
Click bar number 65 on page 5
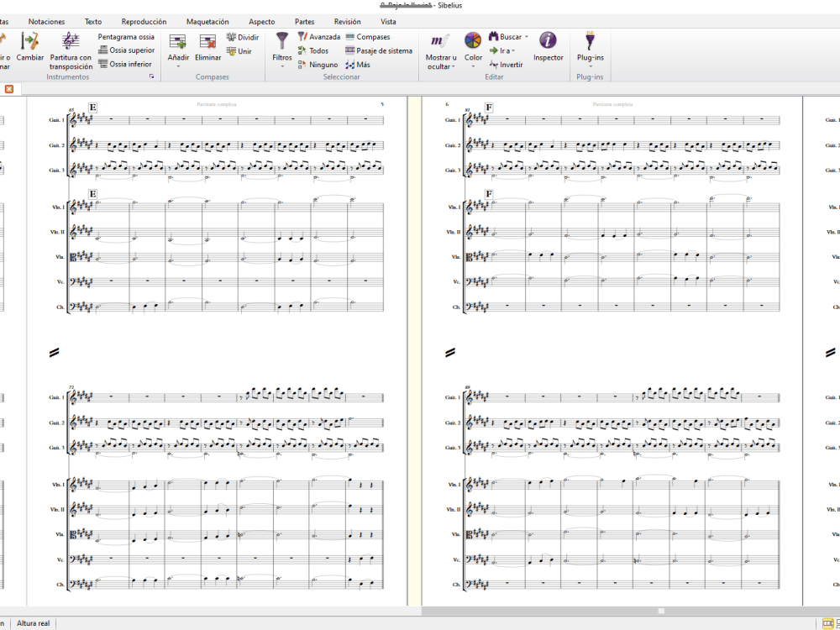click(71, 109)
